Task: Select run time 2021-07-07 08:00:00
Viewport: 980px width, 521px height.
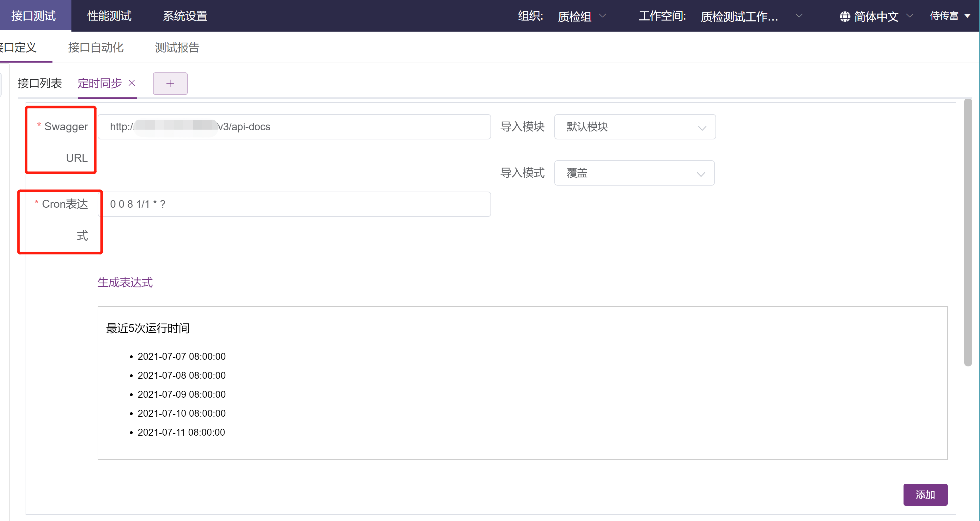Action: pos(181,356)
